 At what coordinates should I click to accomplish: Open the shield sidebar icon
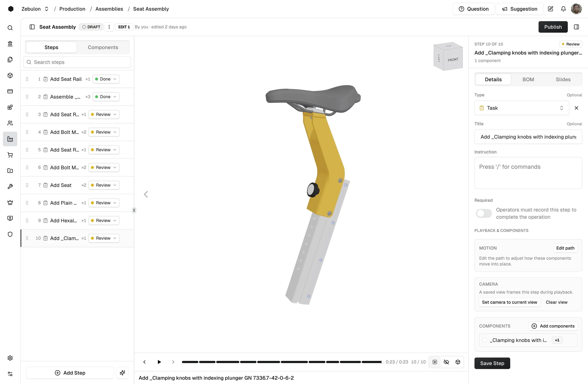coord(10,234)
